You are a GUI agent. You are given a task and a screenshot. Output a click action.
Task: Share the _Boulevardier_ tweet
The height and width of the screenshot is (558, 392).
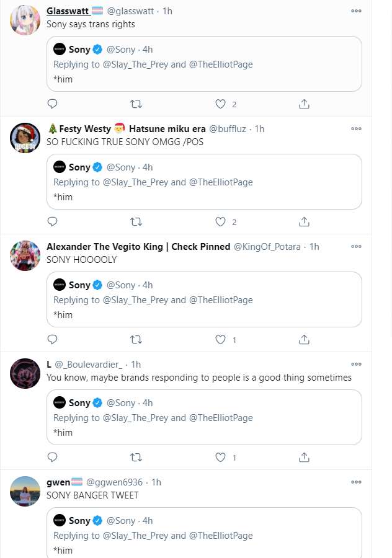pos(304,458)
